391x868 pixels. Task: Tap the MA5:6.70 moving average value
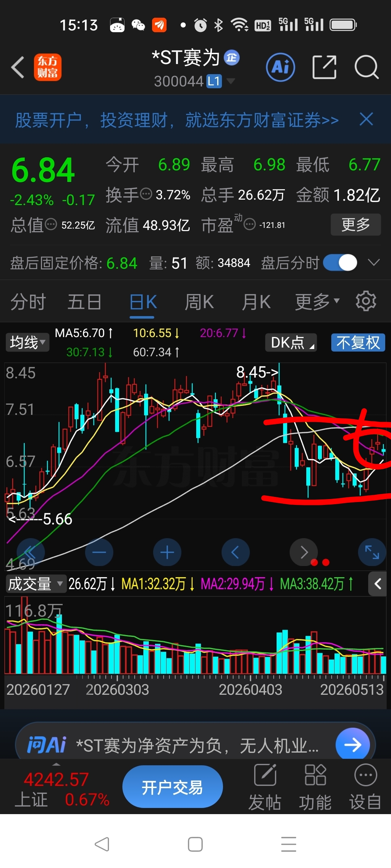(x=84, y=333)
